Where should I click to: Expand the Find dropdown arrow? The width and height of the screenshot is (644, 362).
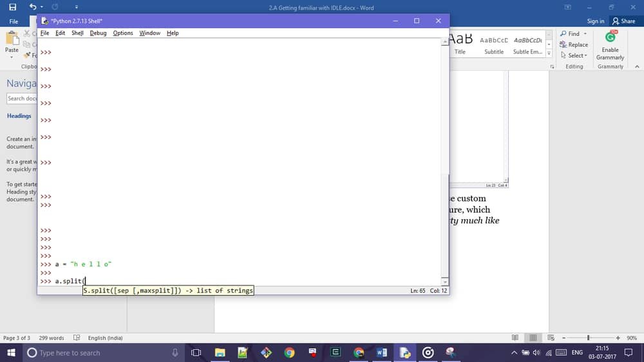(x=585, y=34)
